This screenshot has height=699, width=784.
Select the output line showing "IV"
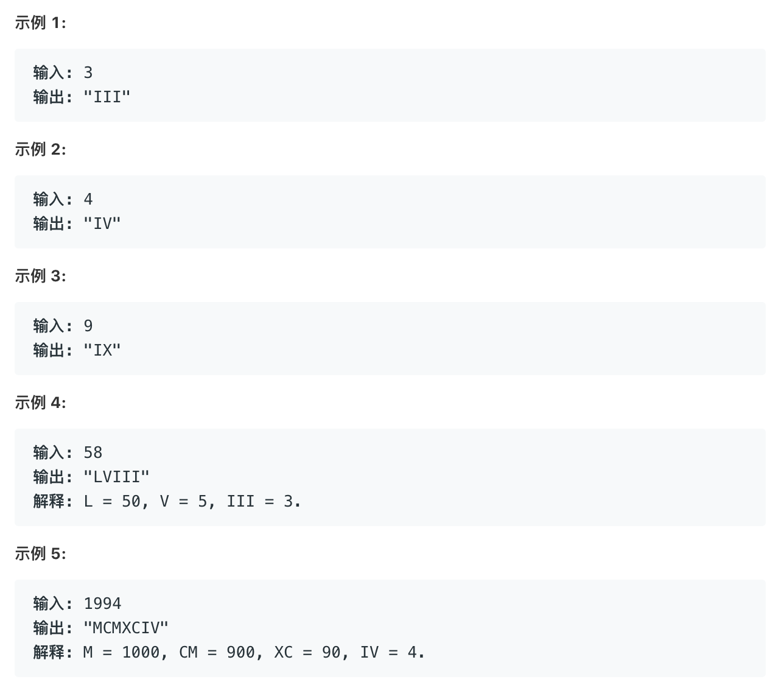pyautogui.click(x=77, y=224)
